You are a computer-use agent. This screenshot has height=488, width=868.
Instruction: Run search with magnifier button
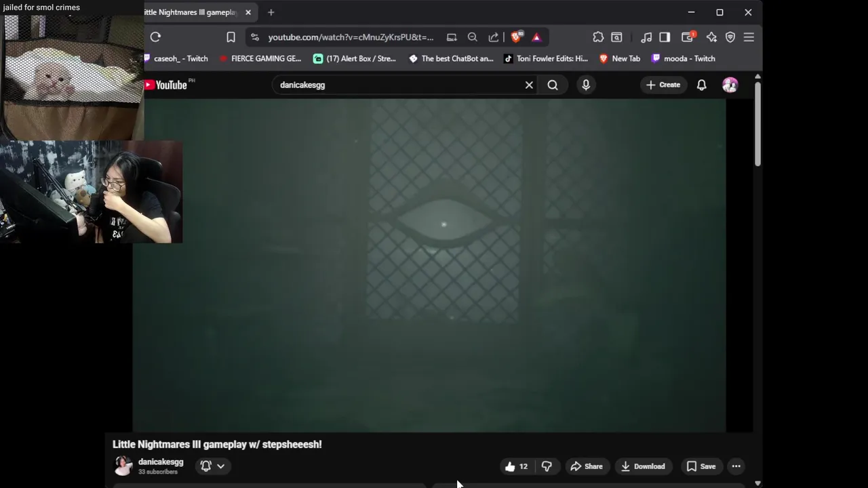(x=553, y=85)
